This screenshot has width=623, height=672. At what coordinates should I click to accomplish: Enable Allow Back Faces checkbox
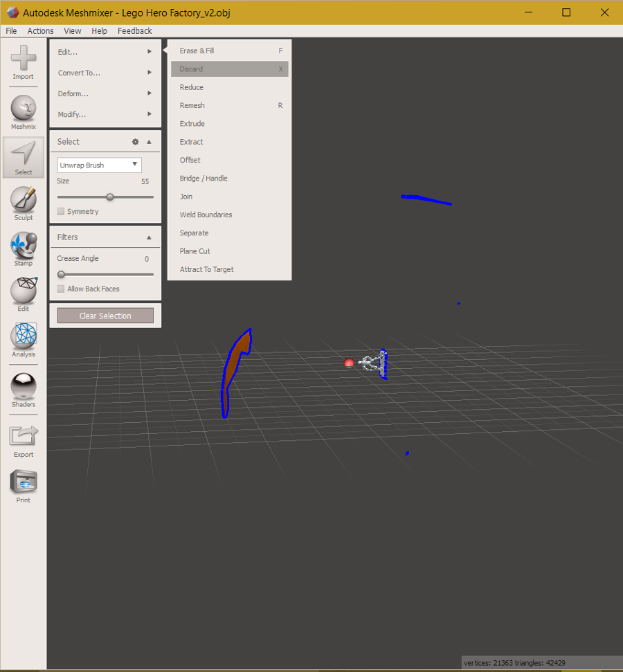[61, 289]
